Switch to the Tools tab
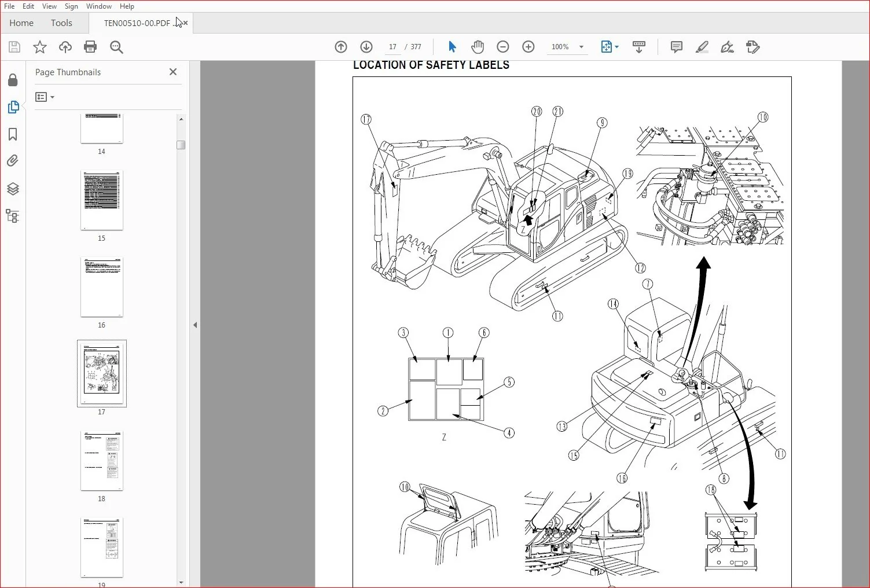870x588 pixels. (61, 23)
